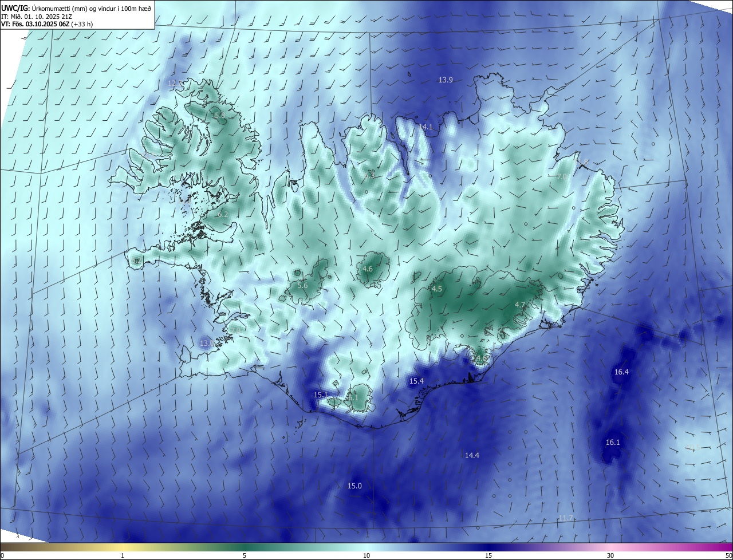Viewport: 733px width, 560px height.
Task: Click the colour scale tick label 5
Action: tap(245, 556)
